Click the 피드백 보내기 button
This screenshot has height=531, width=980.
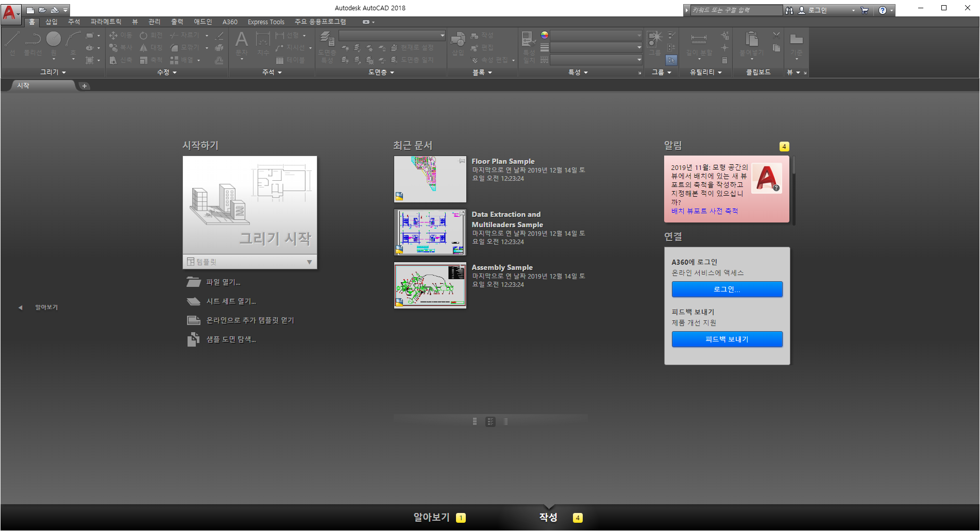[x=727, y=339]
